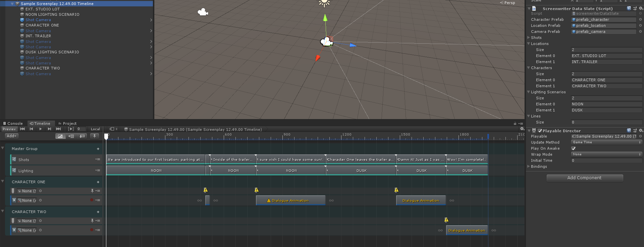Click the Timeline panel lock icon
644x247 pixels.
point(515,123)
